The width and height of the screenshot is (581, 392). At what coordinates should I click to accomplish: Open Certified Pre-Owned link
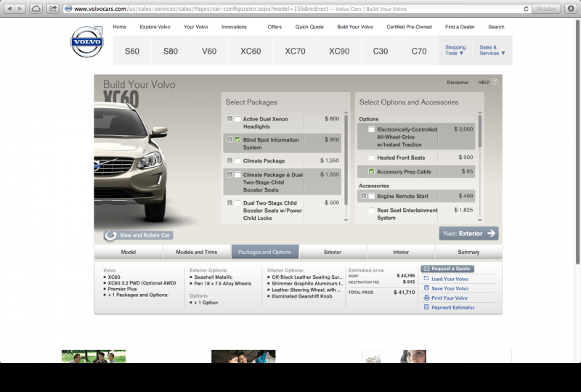[x=409, y=27]
